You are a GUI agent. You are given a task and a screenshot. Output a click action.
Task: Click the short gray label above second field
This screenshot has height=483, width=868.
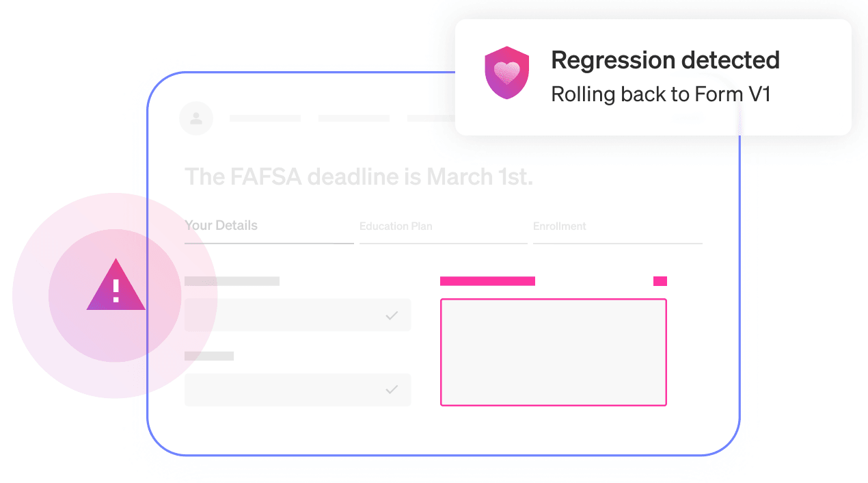pyautogui.click(x=209, y=356)
